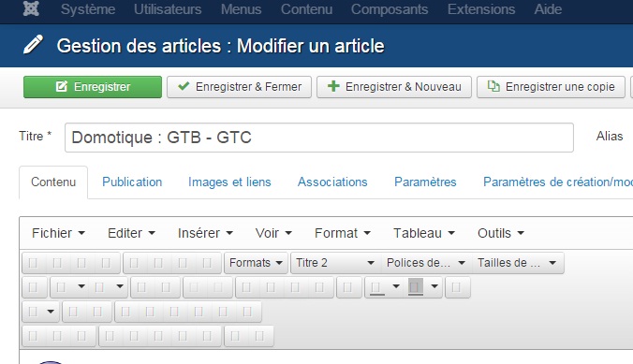Open the background color picker arrow

tap(434, 287)
